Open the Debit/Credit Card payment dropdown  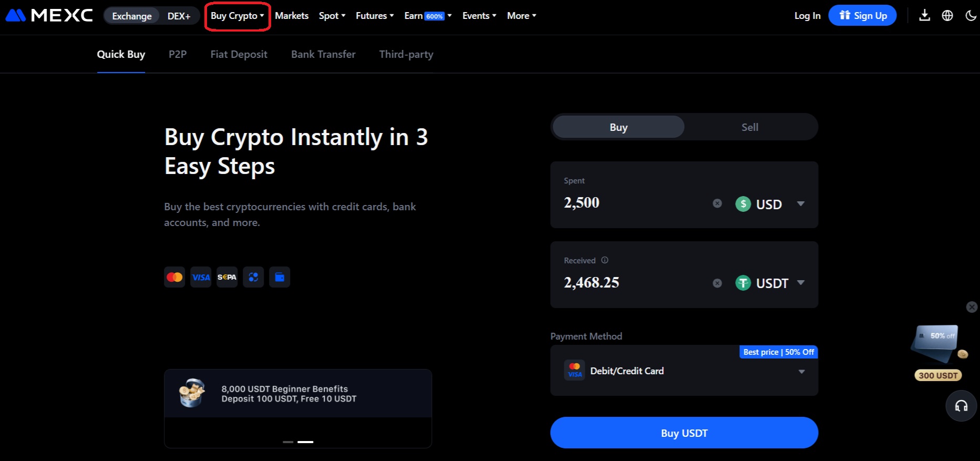pos(684,371)
